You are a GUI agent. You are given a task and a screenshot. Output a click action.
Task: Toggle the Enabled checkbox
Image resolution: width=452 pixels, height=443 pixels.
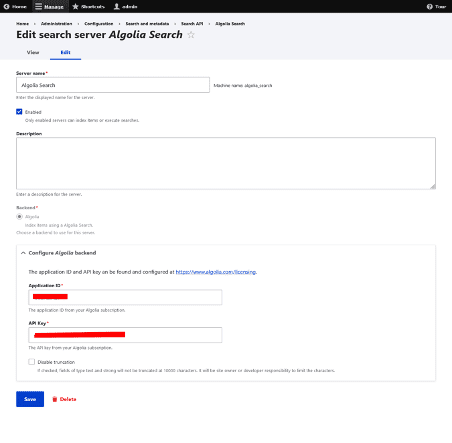click(19, 112)
